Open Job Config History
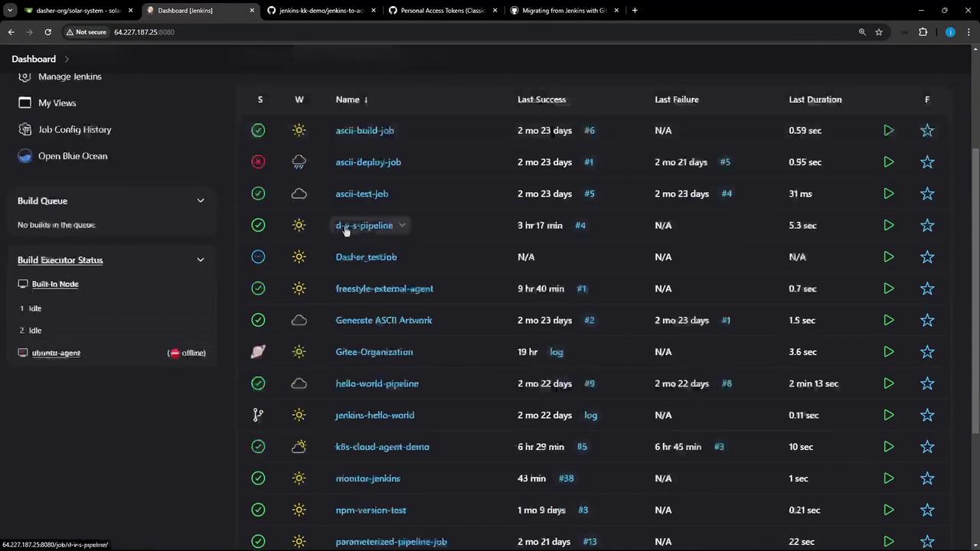Screen dimensions: 980x551 tap(75, 130)
